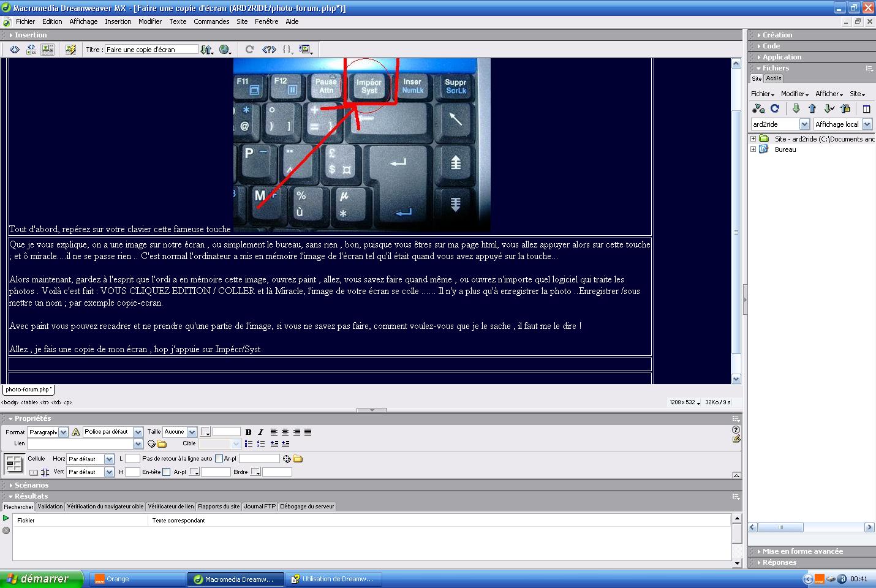This screenshot has width=876, height=588.
Task: Open File Management arrows menu
Action: [207, 50]
